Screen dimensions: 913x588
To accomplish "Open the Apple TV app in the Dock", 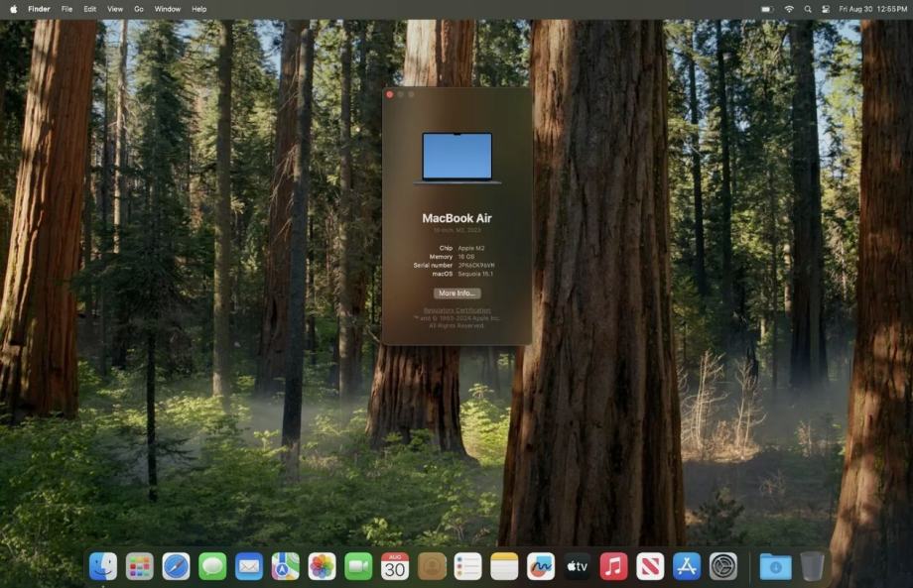I will coord(577,566).
